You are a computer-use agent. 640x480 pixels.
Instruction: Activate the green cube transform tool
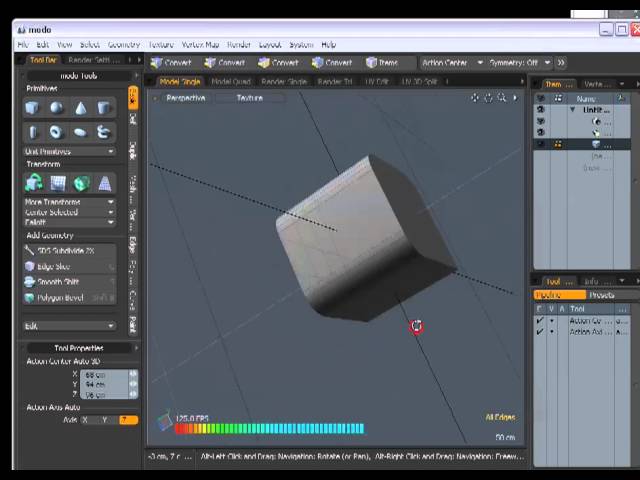click(81, 183)
